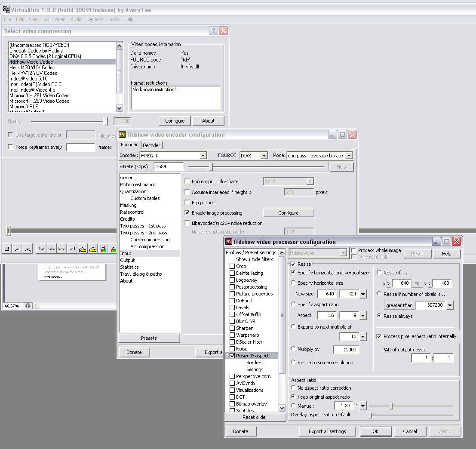The width and height of the screenshot is (476, 449).
Task: Switch to the Encoder tab
Action: [x=129, y=145]
